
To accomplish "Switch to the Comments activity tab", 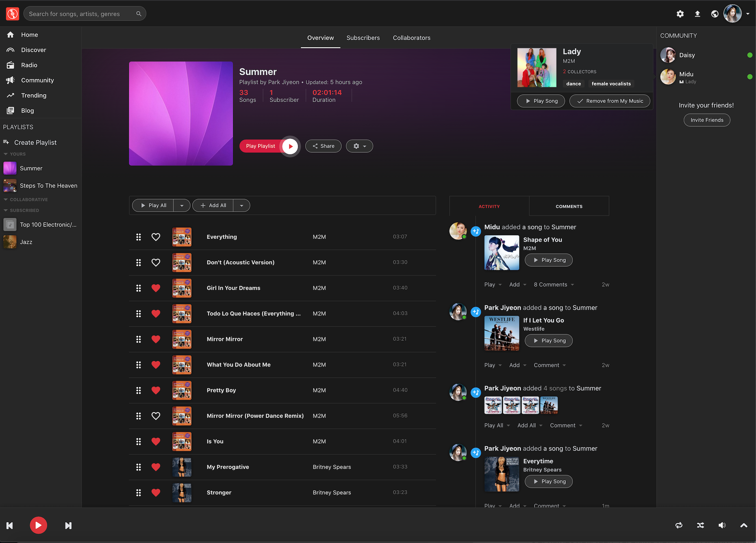I will tap(569, 206).
